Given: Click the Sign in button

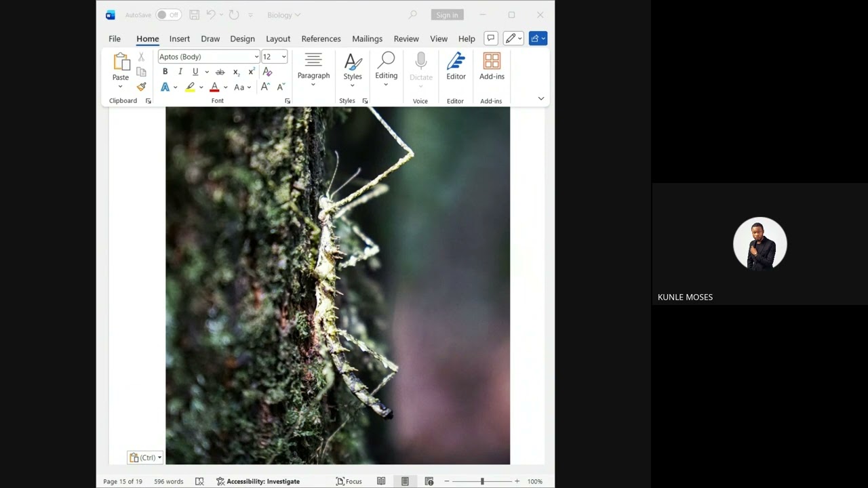Looking at the screenshot, I should (x=447, y=15).
